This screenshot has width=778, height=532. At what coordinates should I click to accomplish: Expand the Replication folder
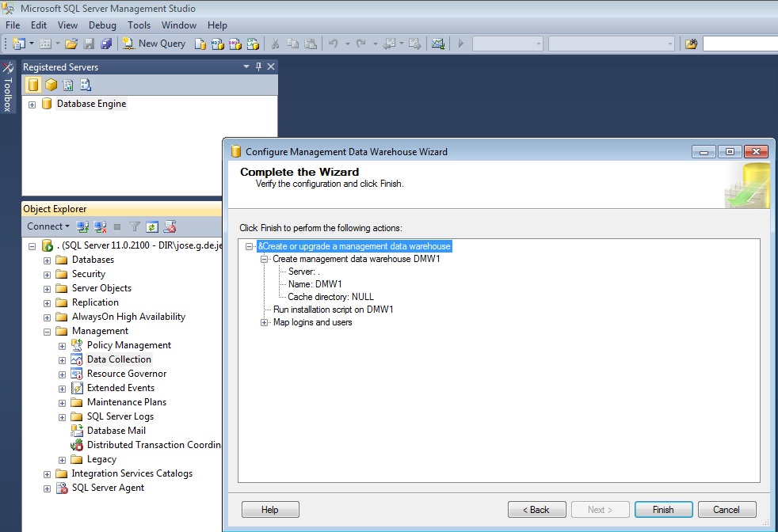pos(47,303)
